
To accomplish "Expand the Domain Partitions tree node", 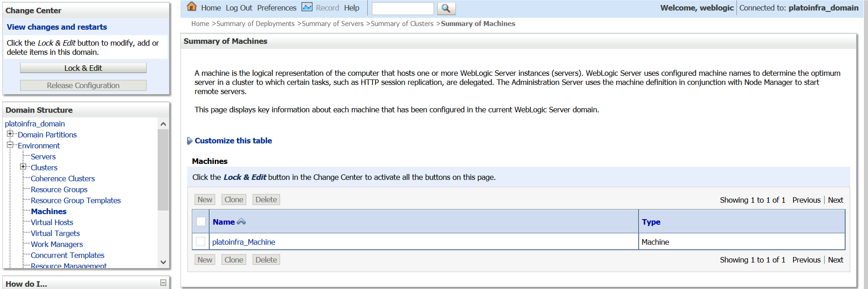I will coord(10,134).
